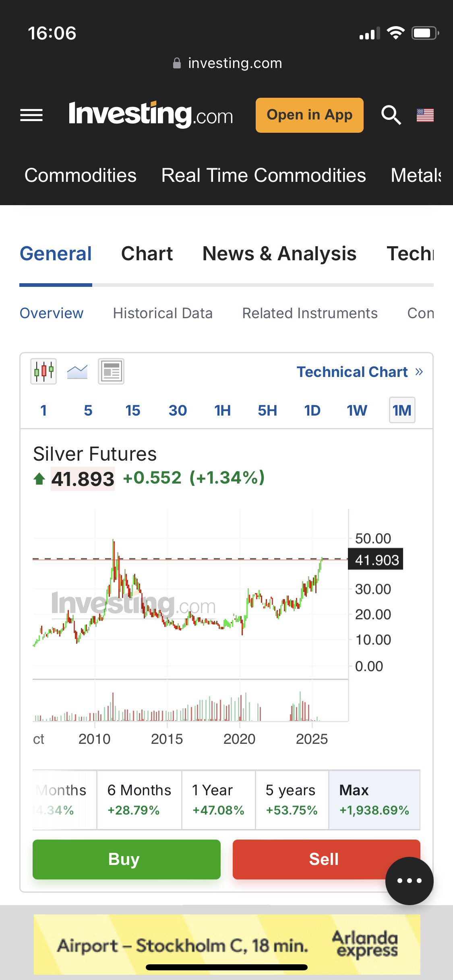Select the 1M chart interval
The image size is (453, 980).
coord(402,410)
